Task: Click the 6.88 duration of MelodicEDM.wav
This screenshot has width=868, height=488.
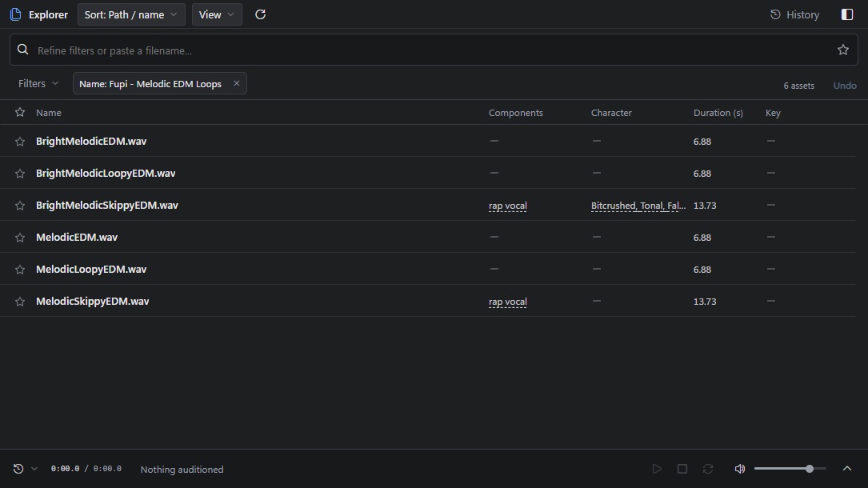Action: point(702,238)
